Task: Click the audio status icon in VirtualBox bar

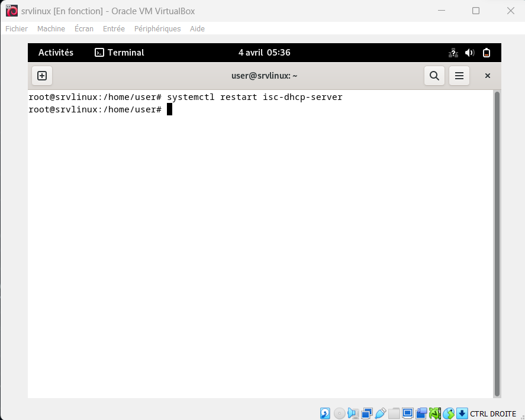Action: tap(353, 413)
